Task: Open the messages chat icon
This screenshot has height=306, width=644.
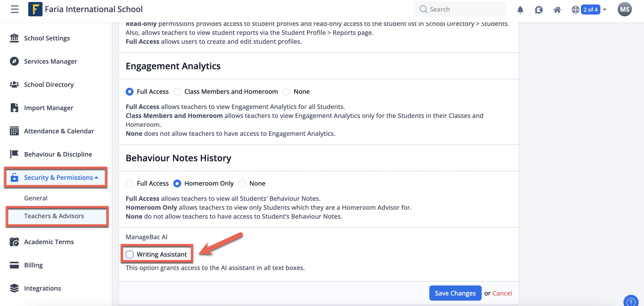Action: point(538,10)
